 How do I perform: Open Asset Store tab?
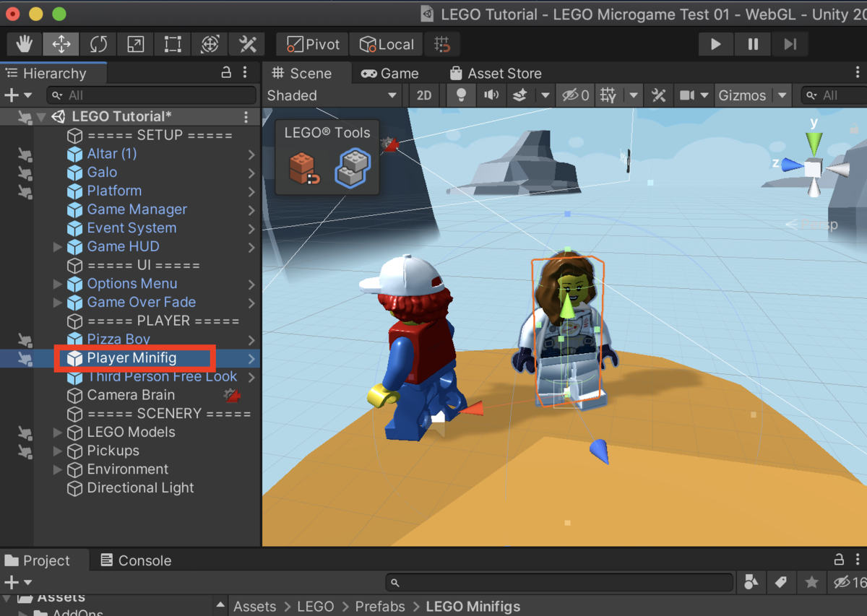tap(496, 73)
